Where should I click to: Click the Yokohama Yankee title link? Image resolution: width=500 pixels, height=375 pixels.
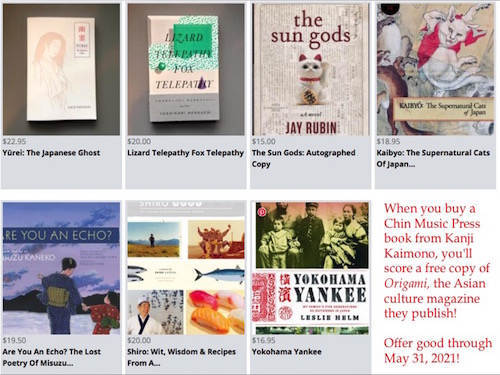click(287, 352)
